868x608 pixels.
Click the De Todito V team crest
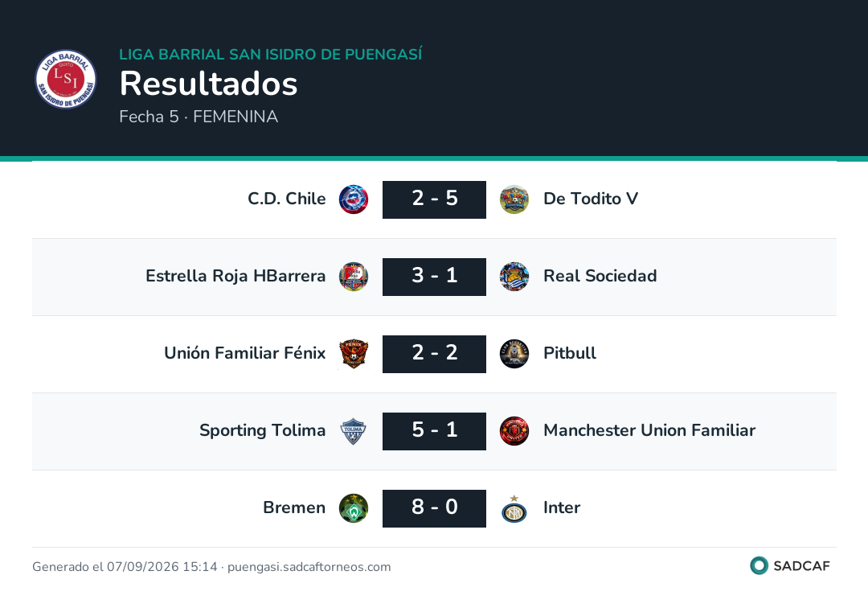(514, 199)
